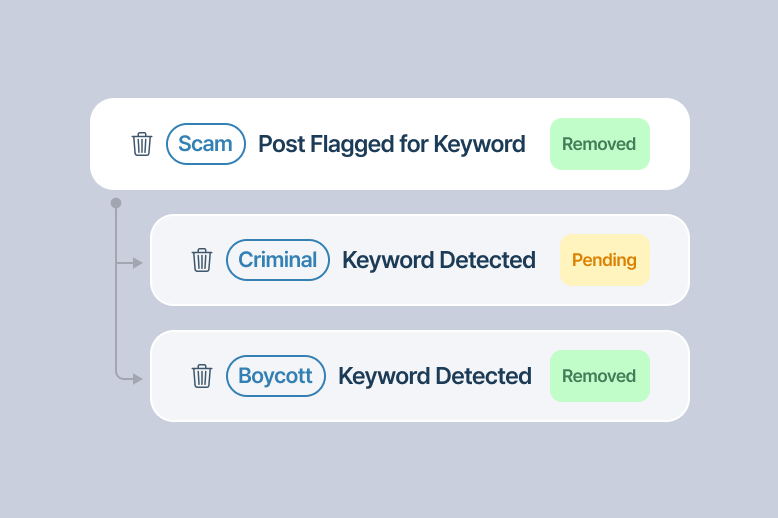Image resolution: width=778 pixels, height=518 pixels.
Task: Open the Removed status badge in Boycott row
Action: pos(600,376)
